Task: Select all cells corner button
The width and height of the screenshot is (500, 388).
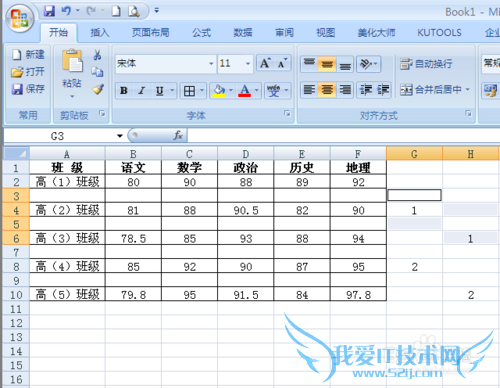Action: coord(16,154)
